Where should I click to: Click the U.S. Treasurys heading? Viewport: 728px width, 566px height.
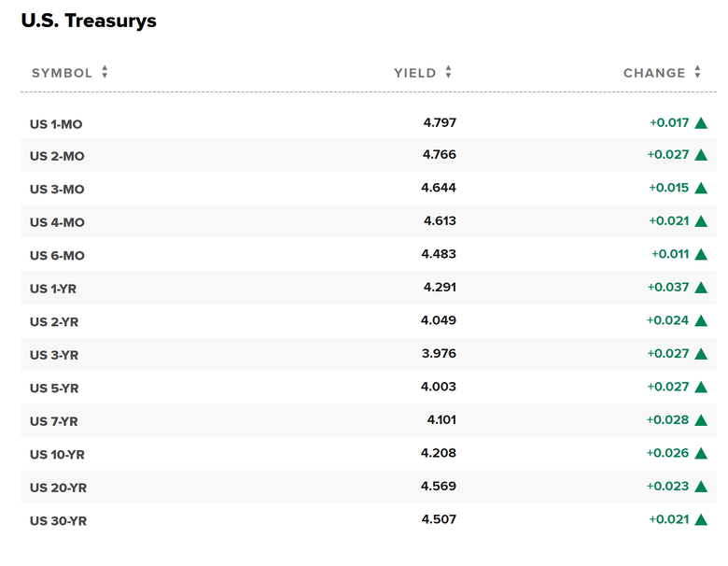pyautogui.click(x=89, y=21)
